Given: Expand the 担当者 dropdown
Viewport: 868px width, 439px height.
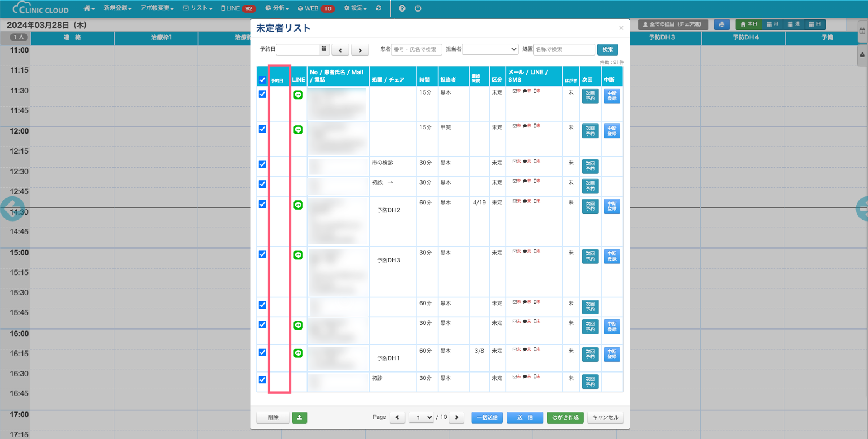Looking at the screenshot, I should coord(490,49).
